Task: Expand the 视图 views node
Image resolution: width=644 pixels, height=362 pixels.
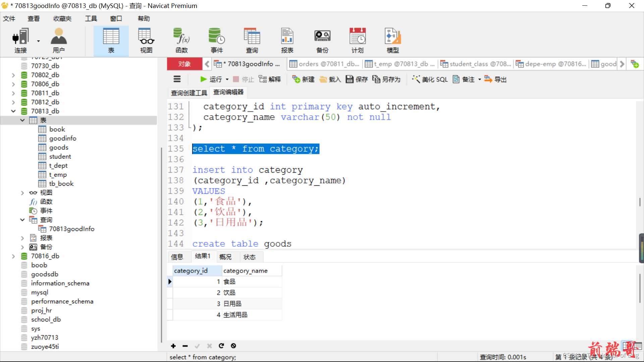Action: coord(22,193)
